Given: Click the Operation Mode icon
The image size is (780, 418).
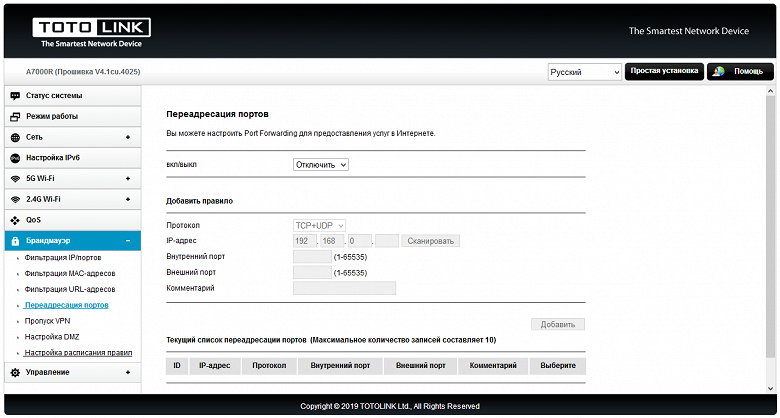Looking at the screenshot, I should point(15,116).
